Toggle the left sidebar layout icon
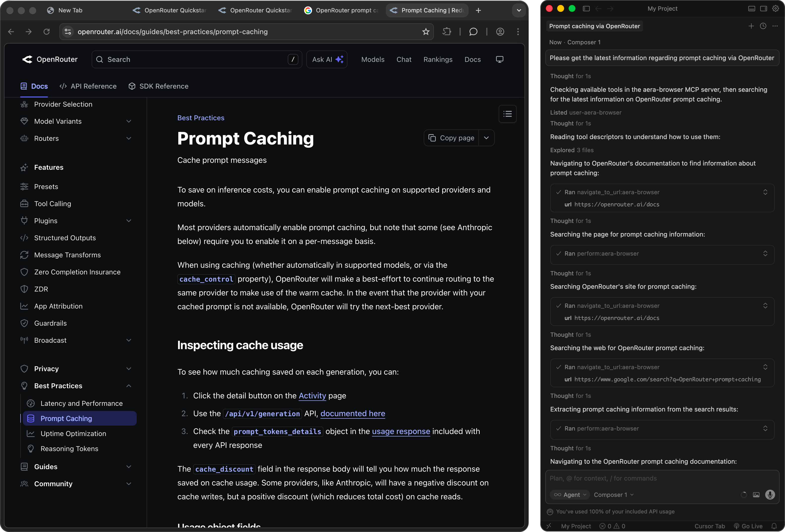 586,8
